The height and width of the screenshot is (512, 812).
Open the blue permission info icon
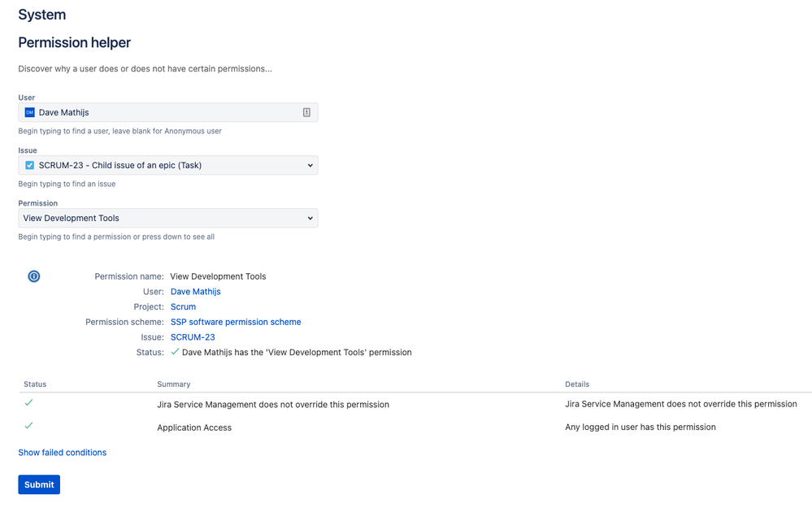pyautogui.click(x=33, y=276)
